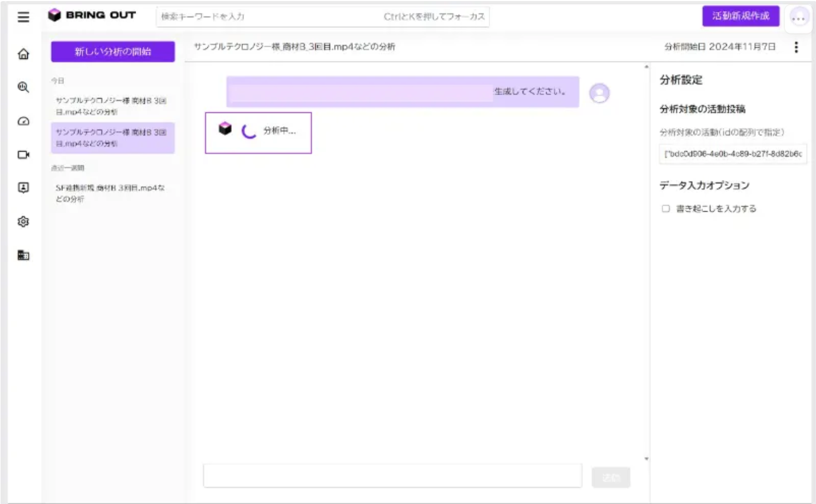Click the 分析中... status text
Image resolution: width=816 pixels, height=504 pixels.
tap(280, 131)
